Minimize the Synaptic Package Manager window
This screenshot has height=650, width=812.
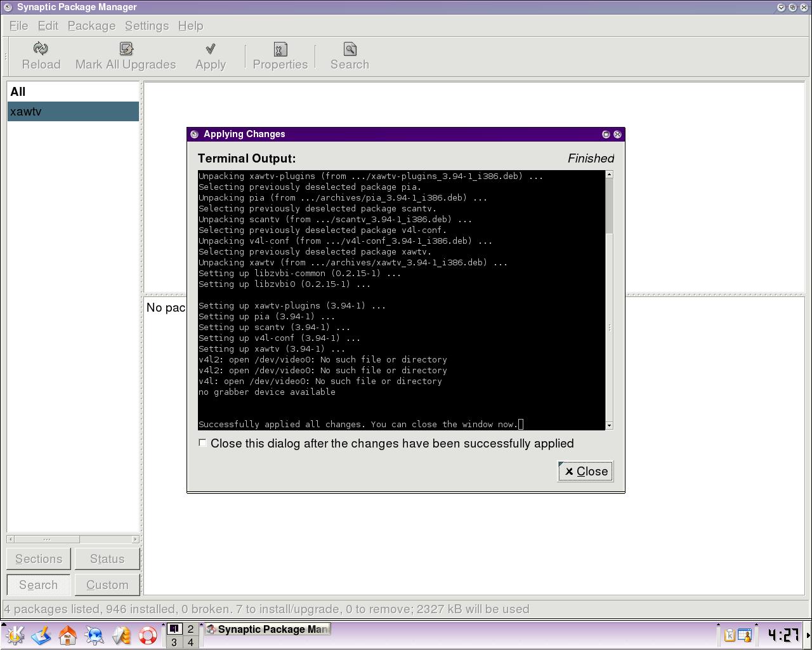tap(781, 7)
